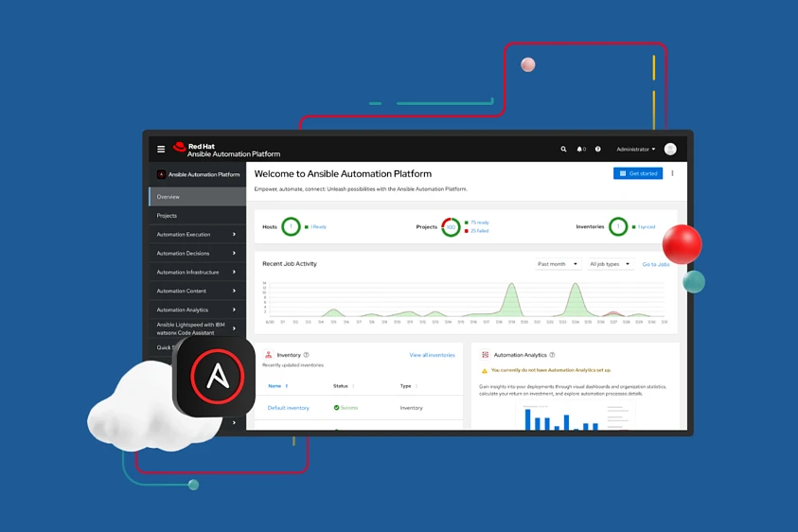
Task: Click the user avatar icon
Action: [x=670, y=150]
